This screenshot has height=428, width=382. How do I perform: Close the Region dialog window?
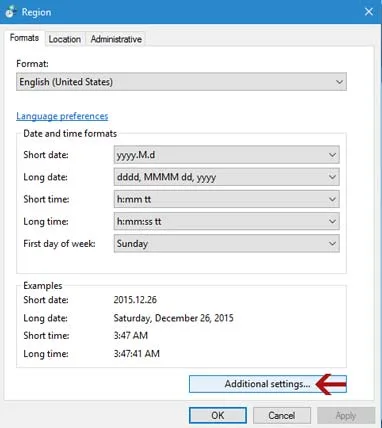click(x=369, y=12)
